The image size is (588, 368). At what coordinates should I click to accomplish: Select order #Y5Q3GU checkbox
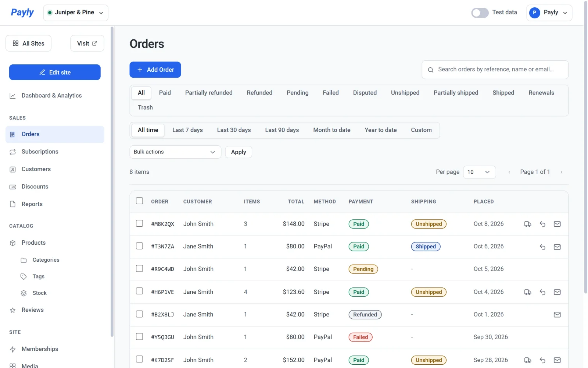click(139, 336)
